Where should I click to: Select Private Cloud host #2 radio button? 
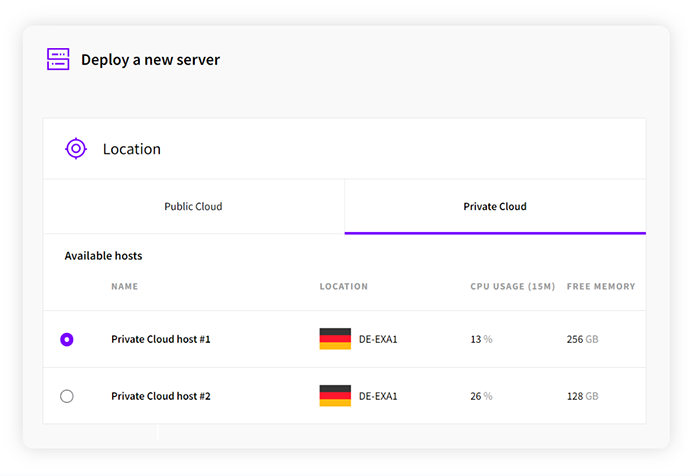67,396
